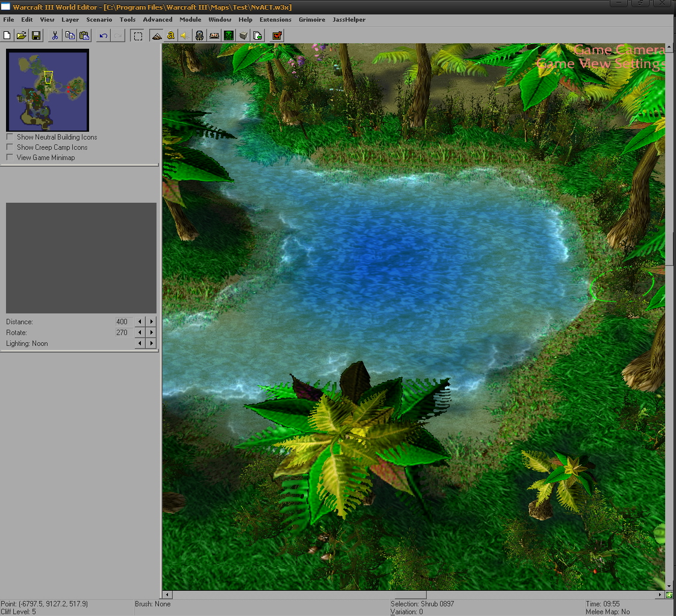The width and height of the screenshot is (676, 616).
Task: Enable Show Creep Camp Icons
Action: 10,147
